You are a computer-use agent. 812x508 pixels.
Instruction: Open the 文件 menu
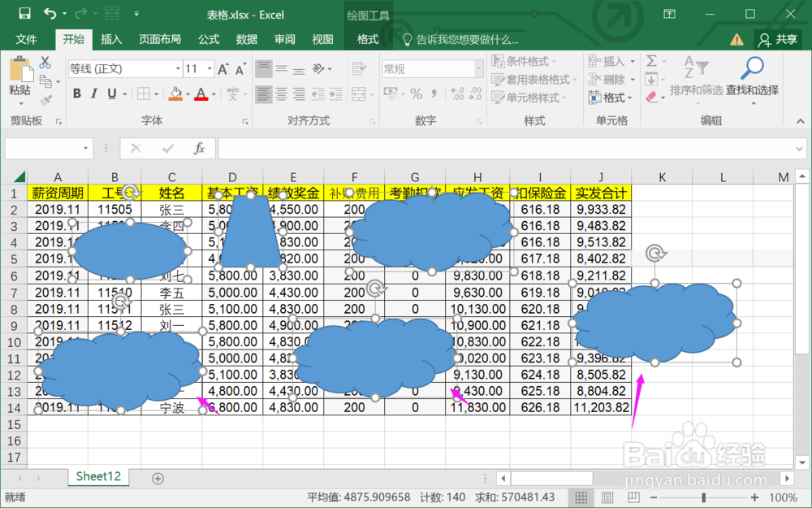26,39
